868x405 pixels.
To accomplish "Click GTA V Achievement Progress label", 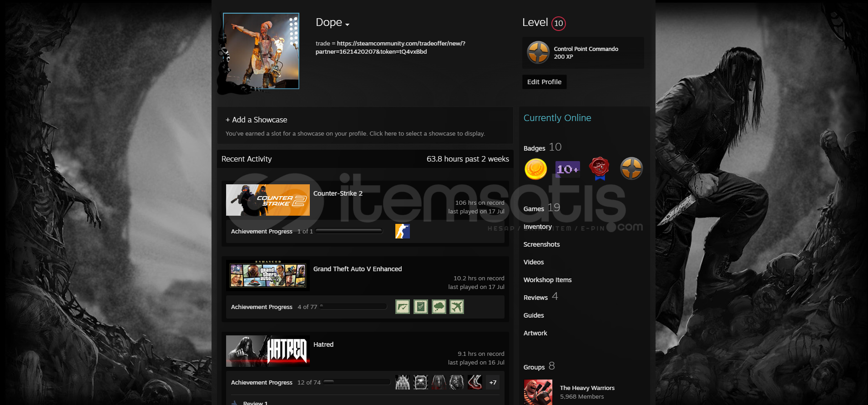I will (x=262, y=307).
